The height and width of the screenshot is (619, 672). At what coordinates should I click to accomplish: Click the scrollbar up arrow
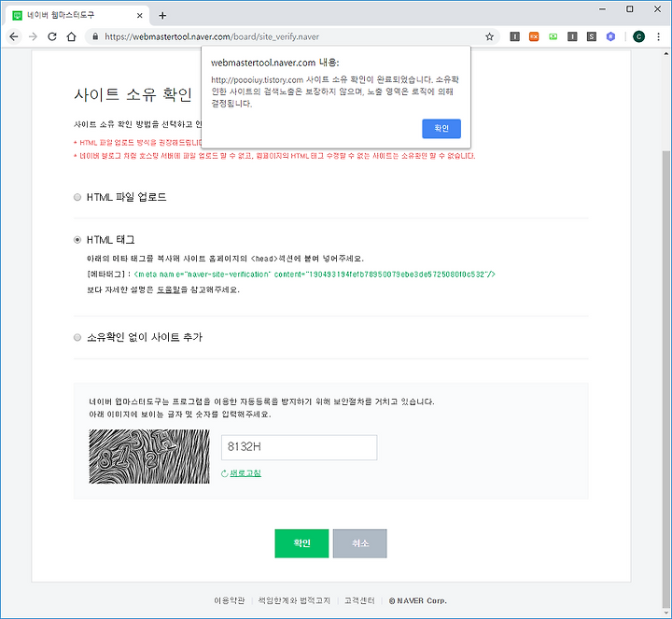click(x=666, y=54)
